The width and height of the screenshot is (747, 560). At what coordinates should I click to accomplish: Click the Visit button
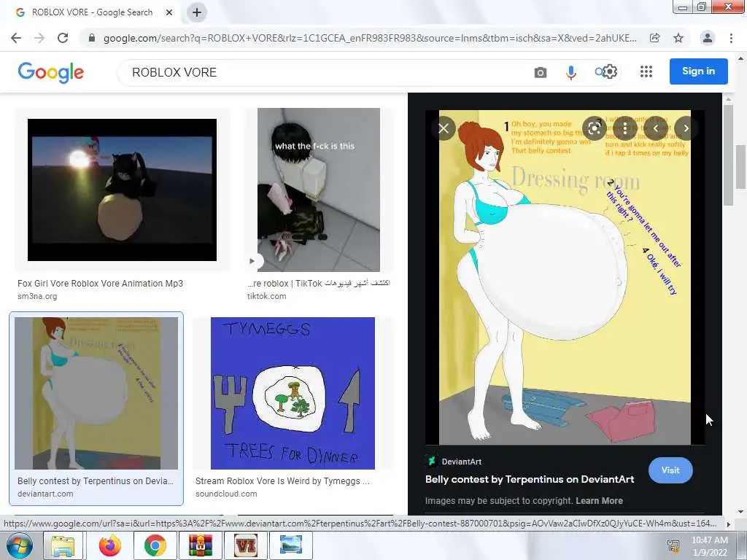tap(670, 470)
